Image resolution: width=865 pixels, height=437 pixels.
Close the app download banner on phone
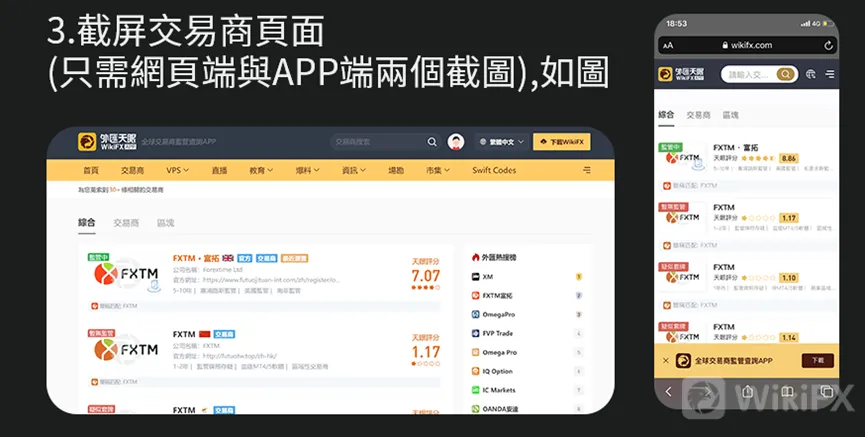[x=665, y=361]
